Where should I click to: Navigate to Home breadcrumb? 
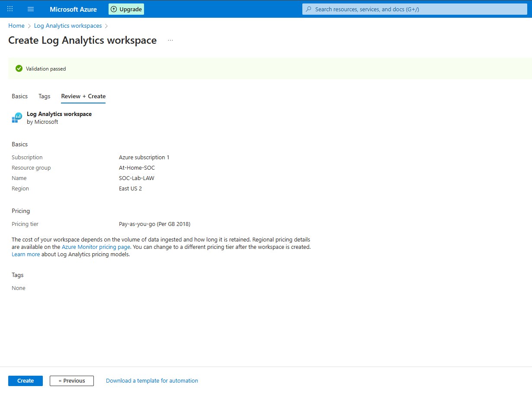tap(16, 26)
